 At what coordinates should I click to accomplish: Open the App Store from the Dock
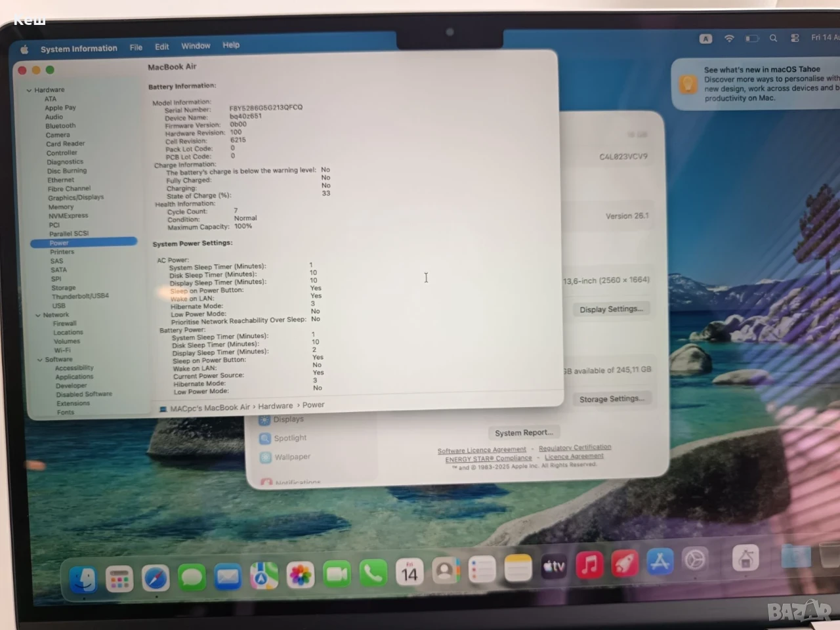660,562
